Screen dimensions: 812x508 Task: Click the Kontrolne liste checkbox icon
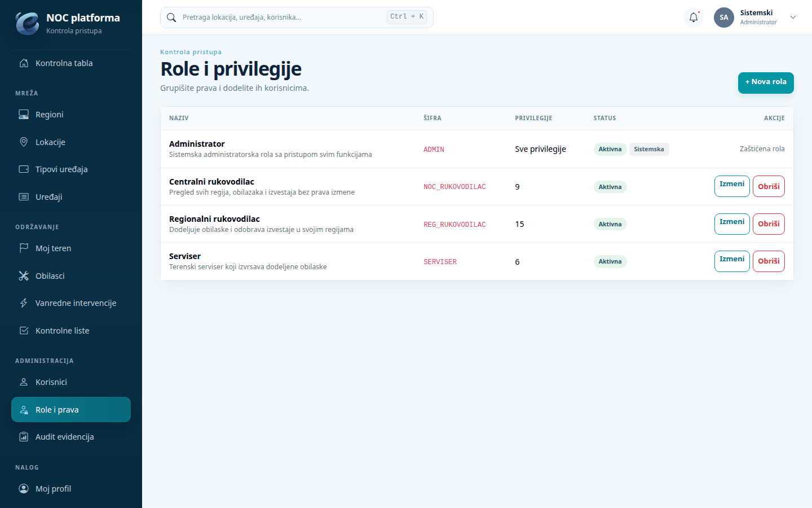(x=24, y=331)
